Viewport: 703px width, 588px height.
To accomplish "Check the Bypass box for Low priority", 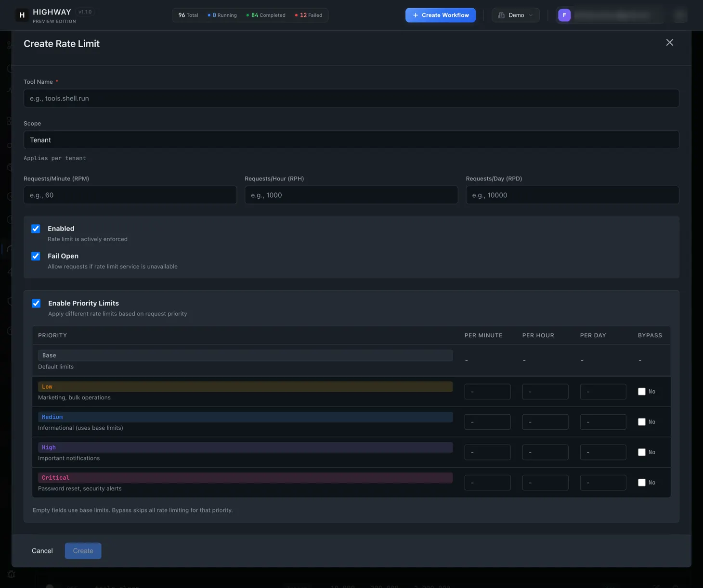I will click(x=641, y=392).
